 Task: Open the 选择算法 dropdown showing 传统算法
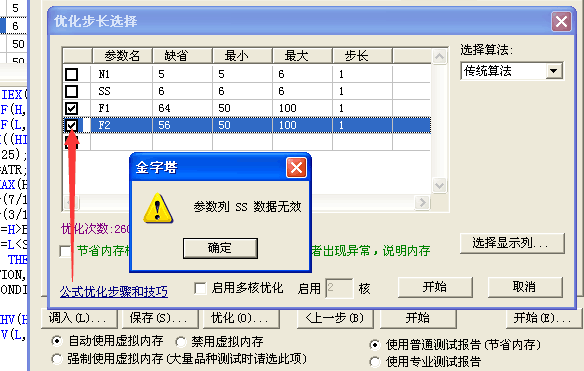(554, 71)
